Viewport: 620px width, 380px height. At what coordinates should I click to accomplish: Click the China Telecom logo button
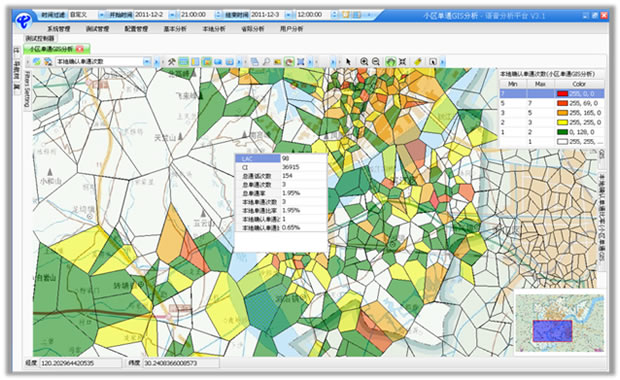coord(23,20)
